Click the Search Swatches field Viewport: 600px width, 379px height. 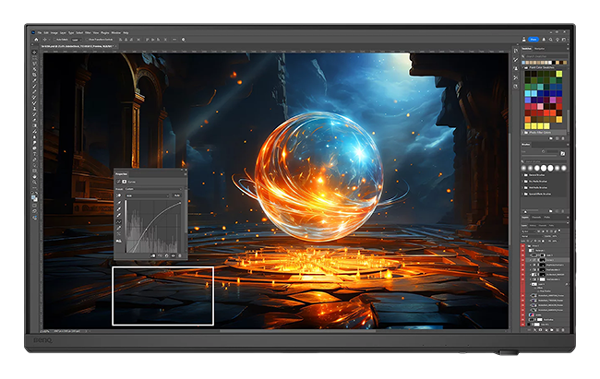tap(546, 56)
